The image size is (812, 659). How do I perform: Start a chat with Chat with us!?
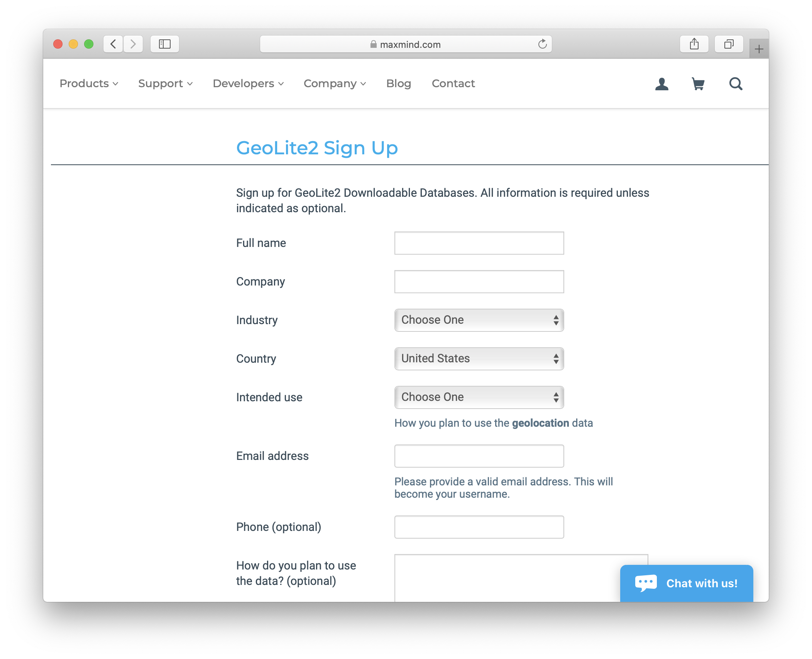[x=686, y=583]
